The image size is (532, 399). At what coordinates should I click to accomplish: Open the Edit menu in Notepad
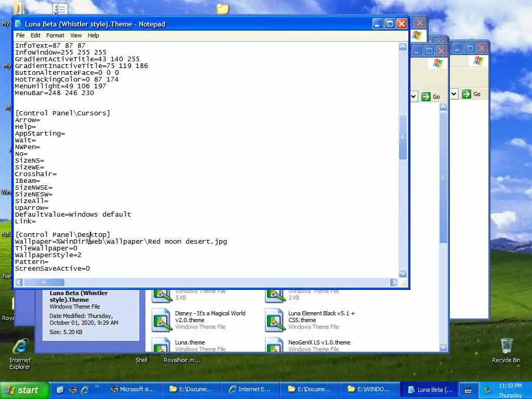35,35
